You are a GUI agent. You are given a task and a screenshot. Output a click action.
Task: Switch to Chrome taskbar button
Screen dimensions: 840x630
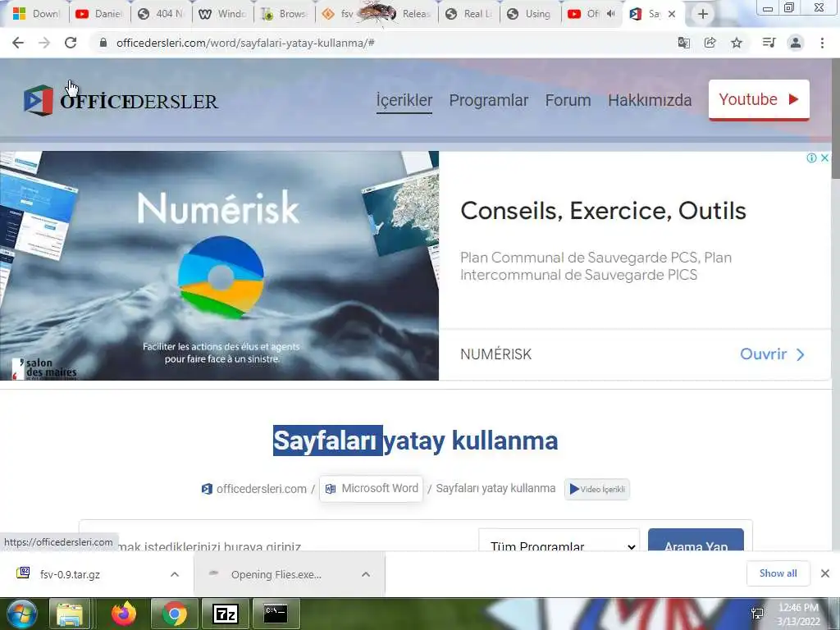pyautogui.click(x=175, y=614)
